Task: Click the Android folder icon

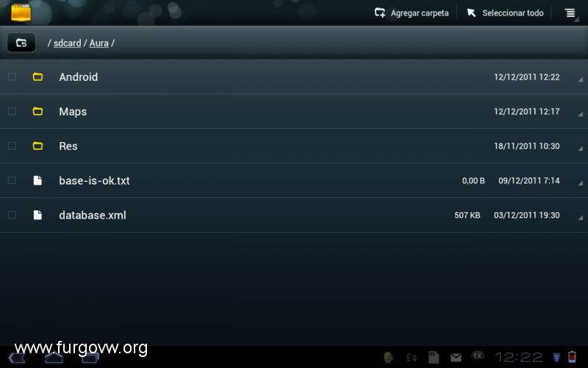Action: pos(37,77)
